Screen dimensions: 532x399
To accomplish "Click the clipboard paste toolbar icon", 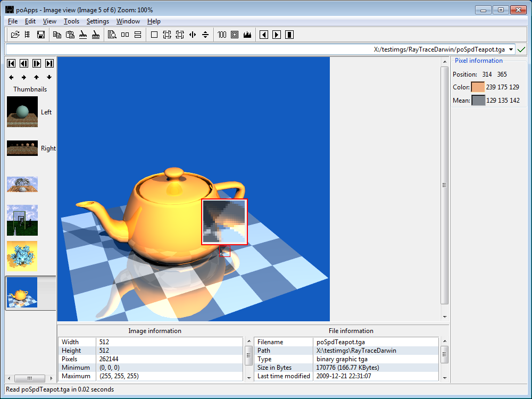I will (70, 35).
